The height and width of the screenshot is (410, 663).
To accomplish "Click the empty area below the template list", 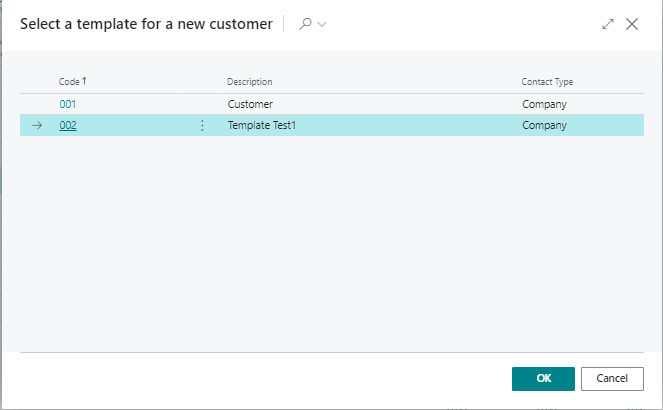I will [332, 243].
